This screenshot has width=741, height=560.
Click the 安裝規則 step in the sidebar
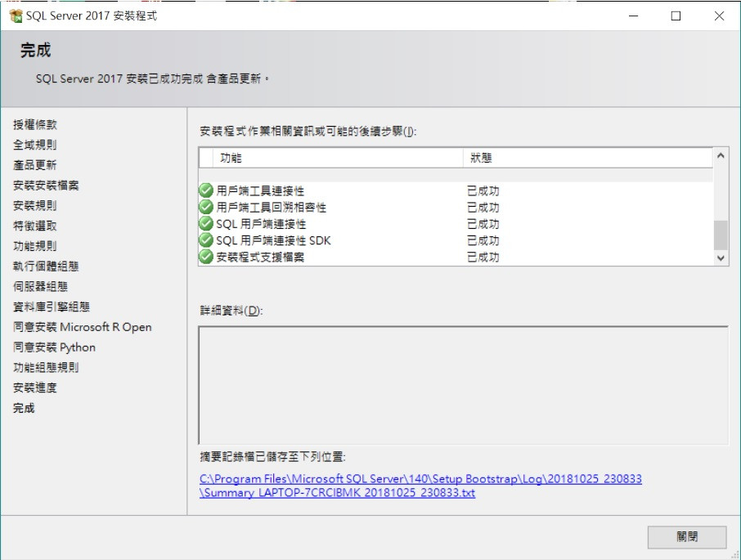[x=35, y=206]
